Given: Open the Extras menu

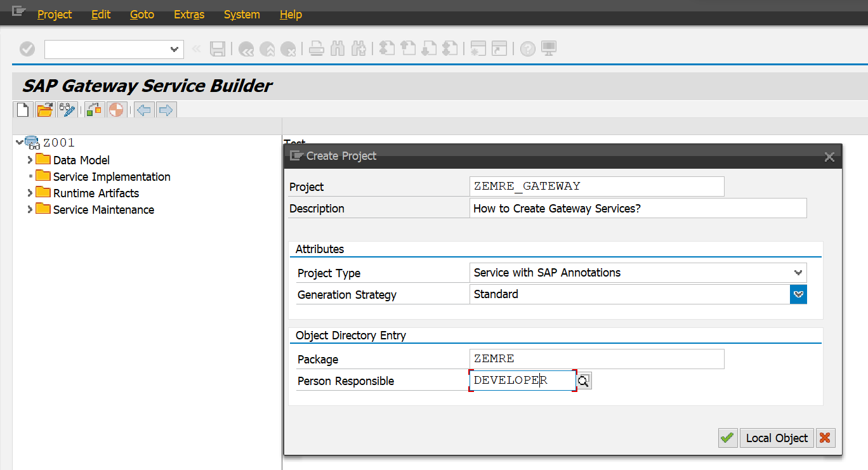Looking at the screenshot, I should (189, 15).
